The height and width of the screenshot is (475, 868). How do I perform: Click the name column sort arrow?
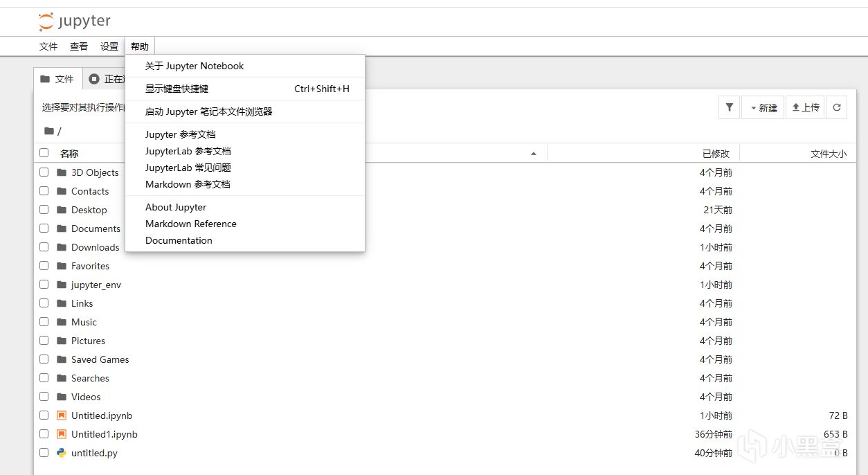pyautogui.click(x=534, y=154)
